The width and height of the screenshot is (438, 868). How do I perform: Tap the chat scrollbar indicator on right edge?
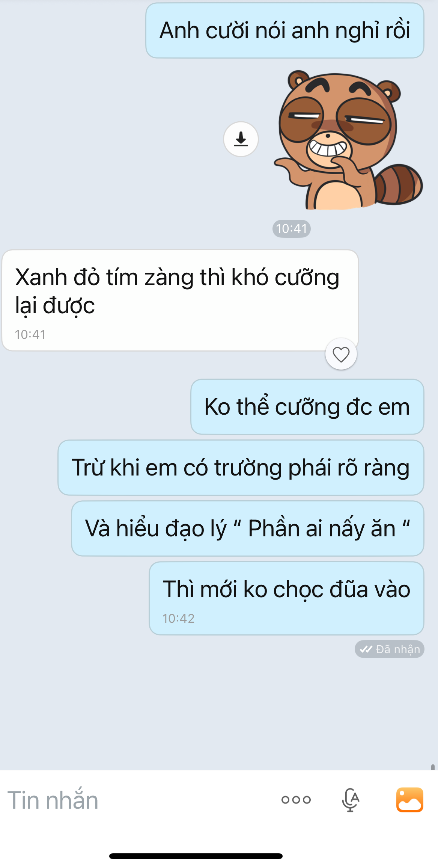click(433, 767)
